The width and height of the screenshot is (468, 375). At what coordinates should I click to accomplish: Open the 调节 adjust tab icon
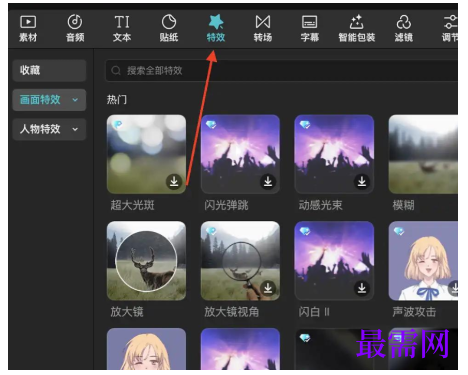coord(451,22)
